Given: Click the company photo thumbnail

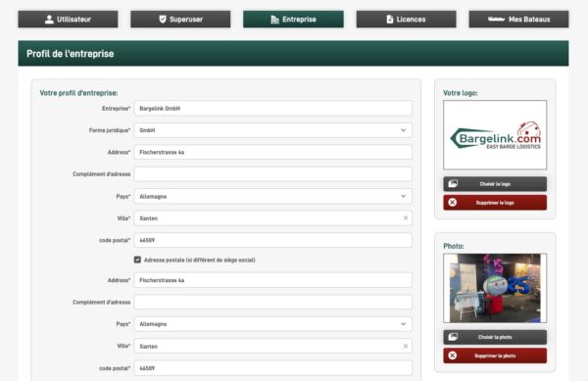Looking at the screenshot, I should (495, 288).
